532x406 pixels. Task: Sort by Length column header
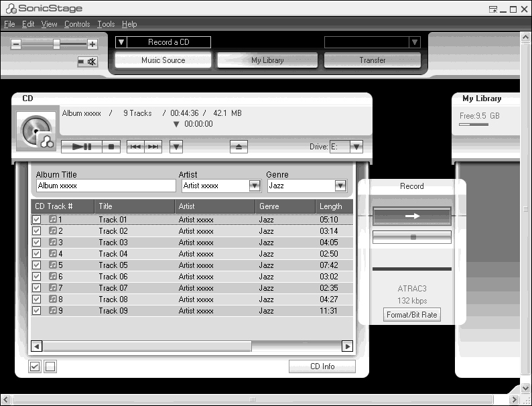[x=334, y=206]
